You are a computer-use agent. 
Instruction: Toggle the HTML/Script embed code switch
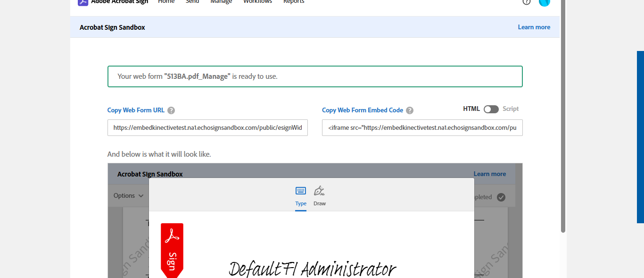coord(491,109)
